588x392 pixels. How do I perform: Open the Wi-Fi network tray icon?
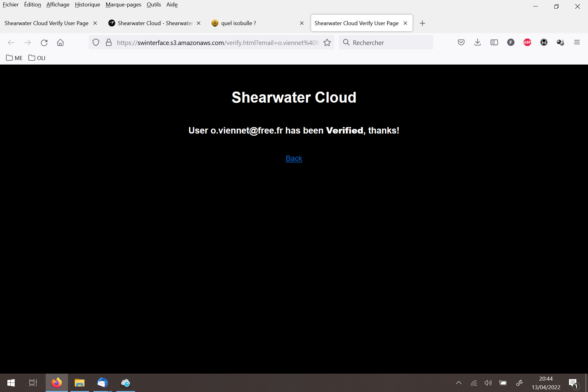coord(474,383)
